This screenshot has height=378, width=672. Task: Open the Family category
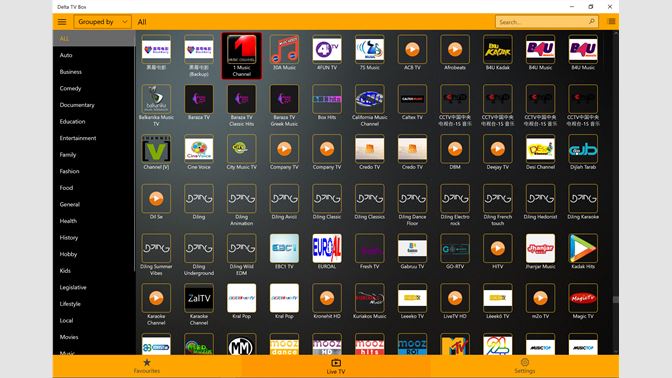tap(94, 155)
